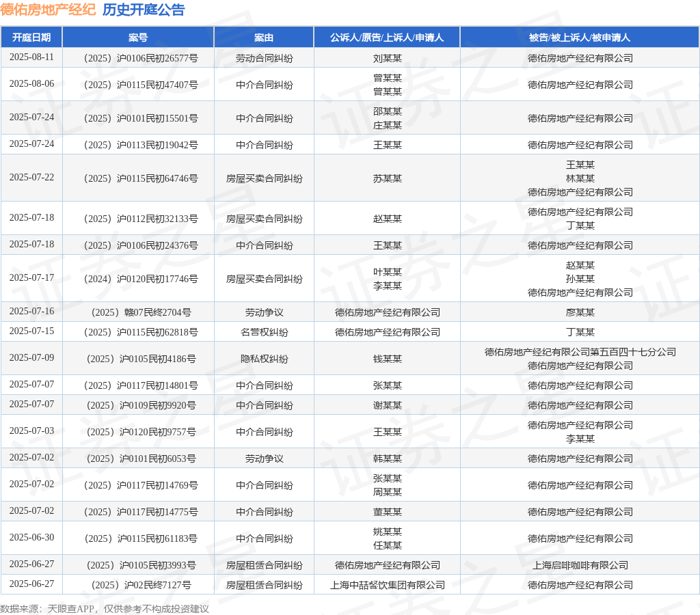Select the 公诉人/原告/上诉人/申请人 column header

coord(387,38)
